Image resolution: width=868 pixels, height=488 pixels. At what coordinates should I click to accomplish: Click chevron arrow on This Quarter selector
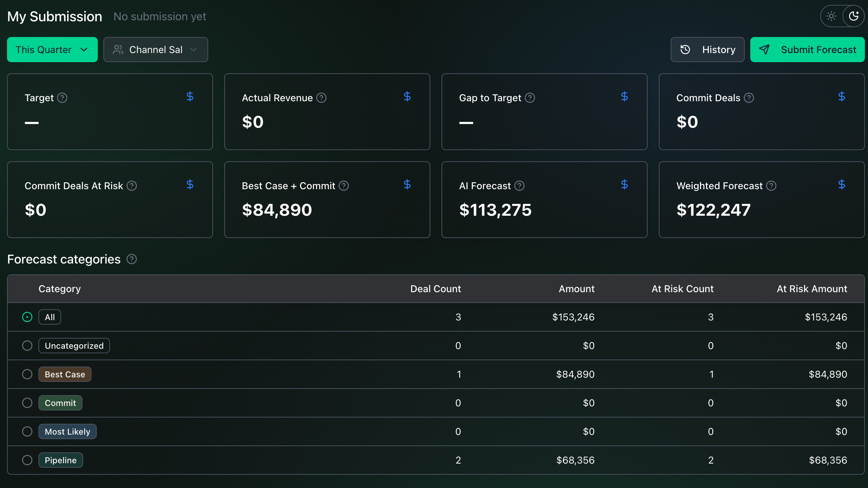tap(84, 50)
